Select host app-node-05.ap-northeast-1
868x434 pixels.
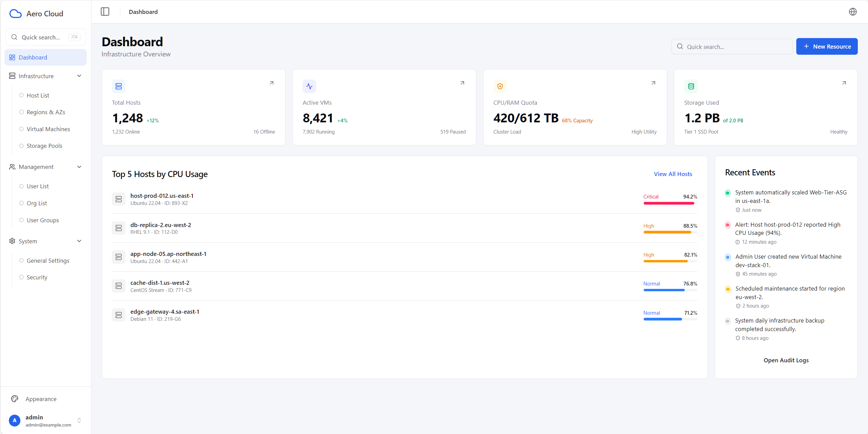coord(168,254)
